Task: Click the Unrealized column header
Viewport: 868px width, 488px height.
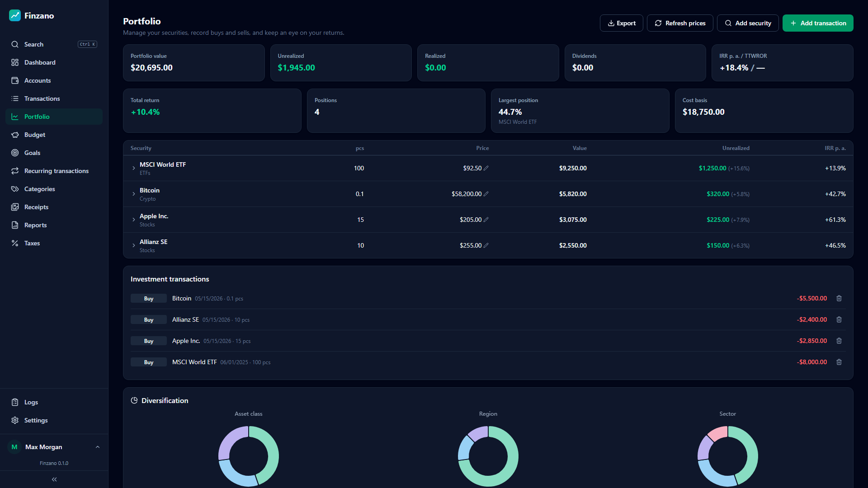Action: (736, 148)
